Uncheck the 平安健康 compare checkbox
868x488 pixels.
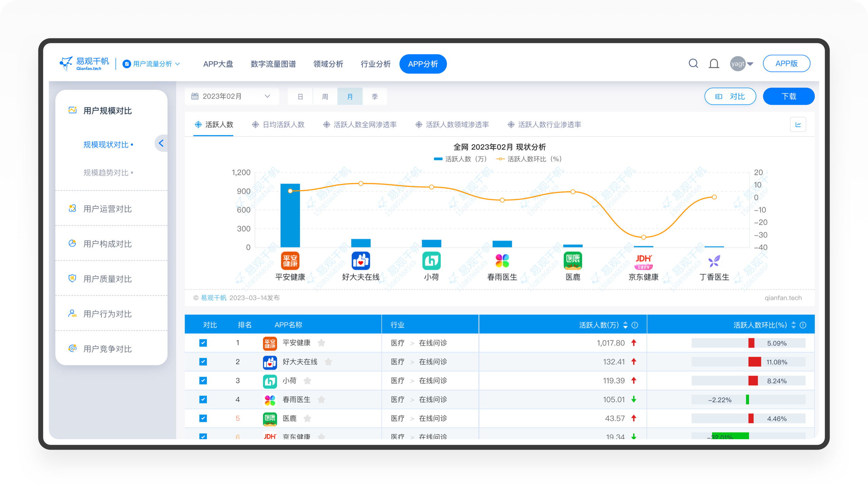[203, 343]
